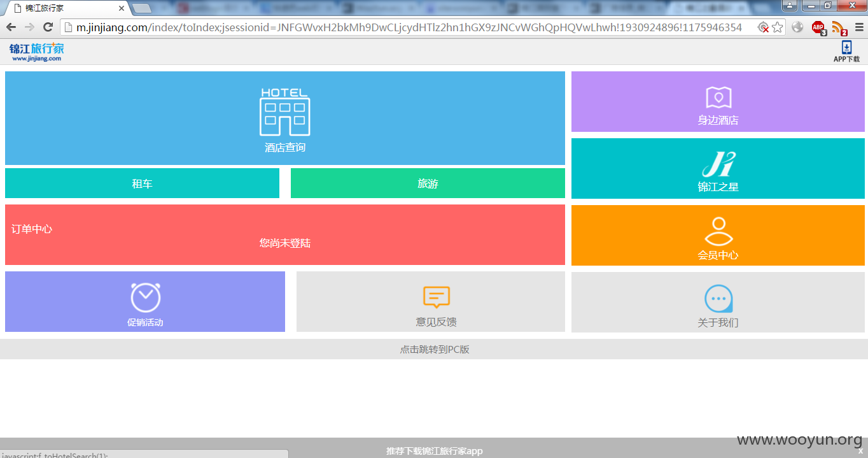Image resolution: width=868 pixels, height=458 pixels.
Task: Click the 锦江旅行家 site logo
Action: pyautogui.click(x=37, y=52)
